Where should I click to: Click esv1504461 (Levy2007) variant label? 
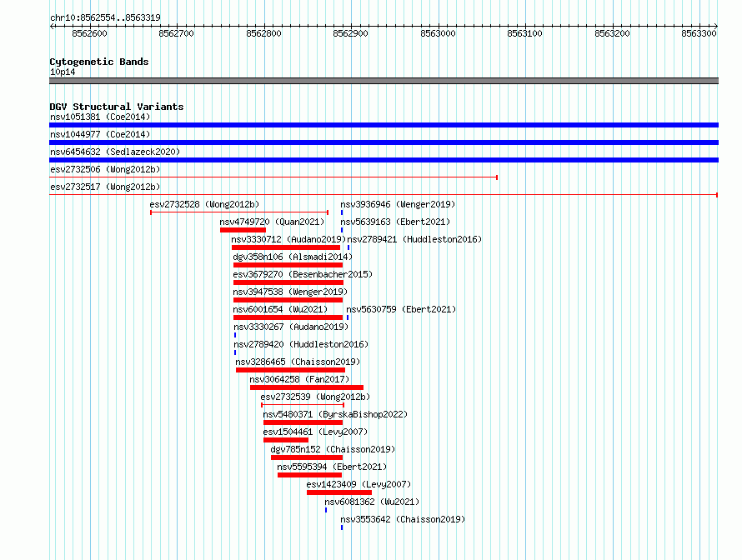tap(315, 432)
